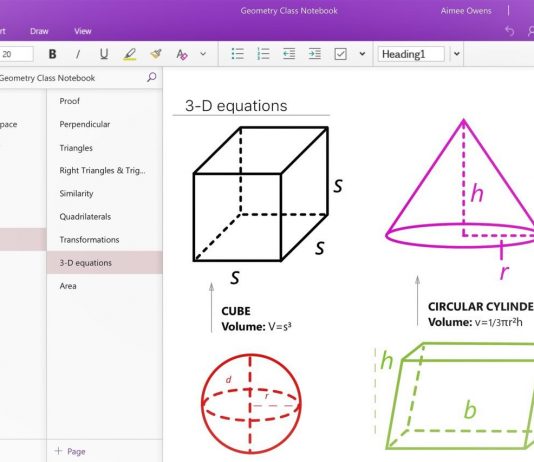Open the Heading1 style dropdown arrow
Viewport: 534px width, 462px height.
coord(457,54)
